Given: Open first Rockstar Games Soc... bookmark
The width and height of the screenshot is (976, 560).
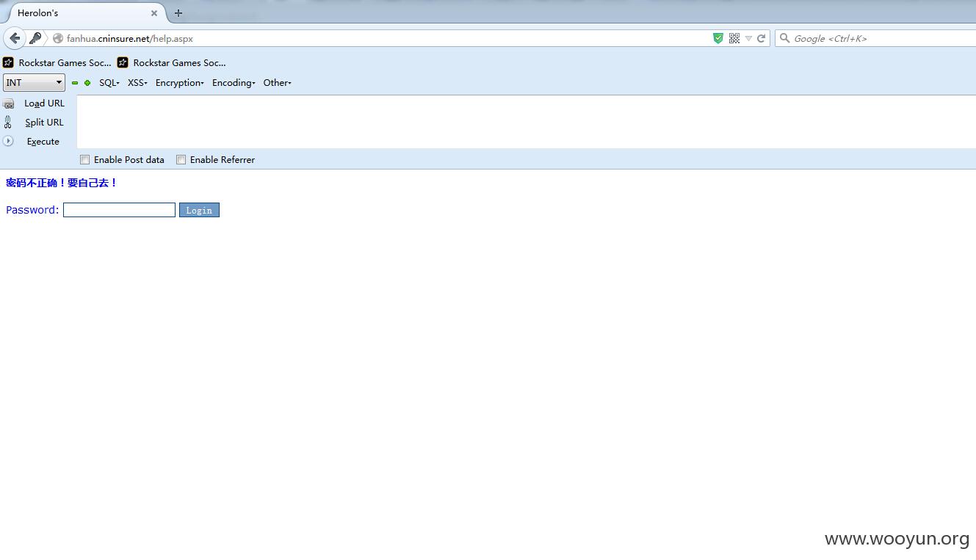Looking at the screenshot, I should [57, 62].
